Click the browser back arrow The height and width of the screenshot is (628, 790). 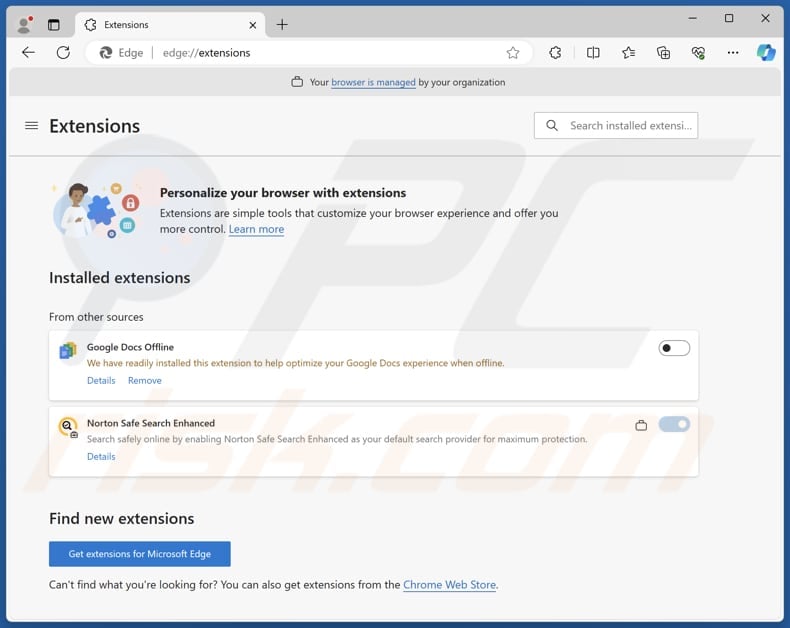pyautogui.click(x=28, y=52)
